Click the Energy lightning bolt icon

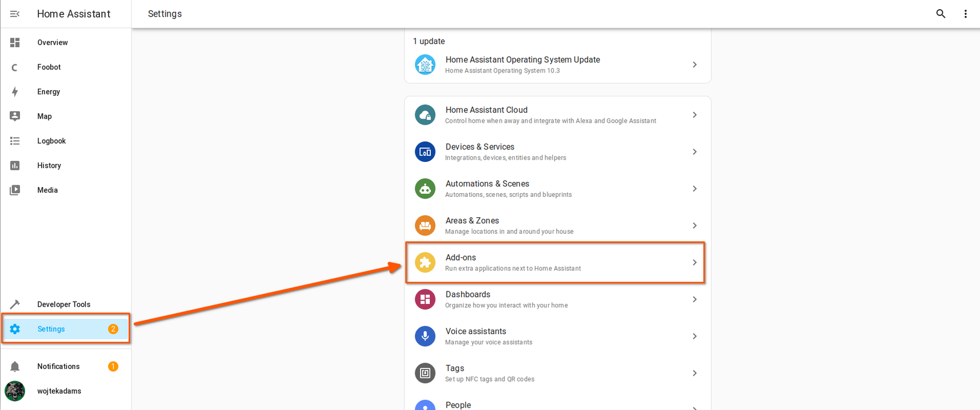pos(15,92)
